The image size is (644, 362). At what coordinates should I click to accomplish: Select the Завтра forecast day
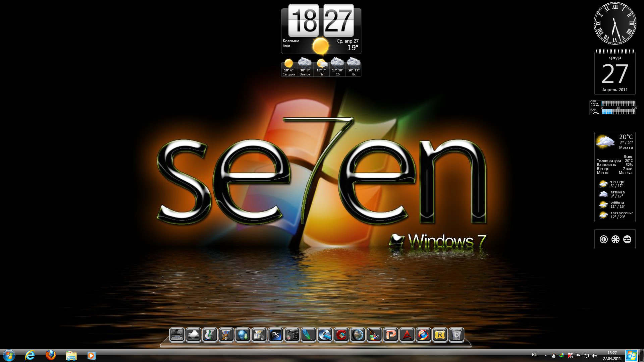click(x=305, y=67)
